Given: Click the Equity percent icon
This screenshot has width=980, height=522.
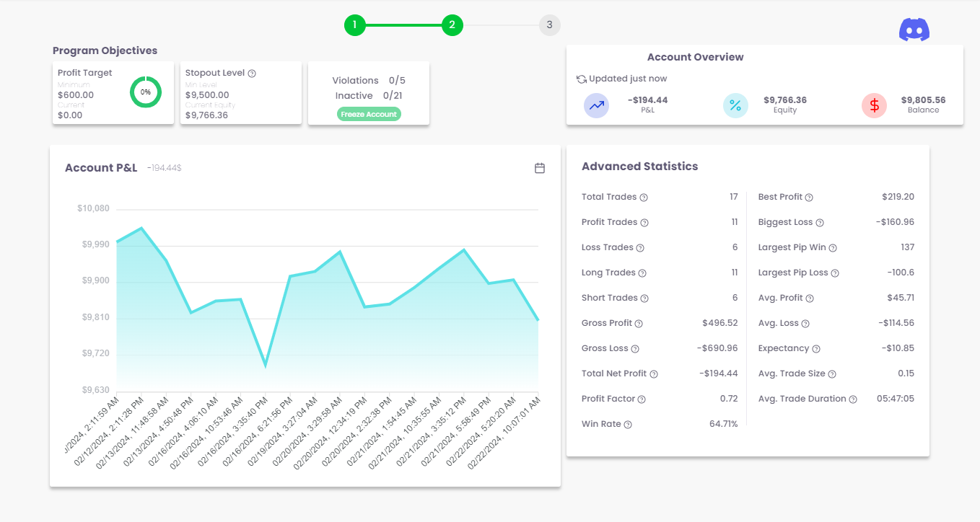Looking at the screenshot, I should tap(735, 105).
